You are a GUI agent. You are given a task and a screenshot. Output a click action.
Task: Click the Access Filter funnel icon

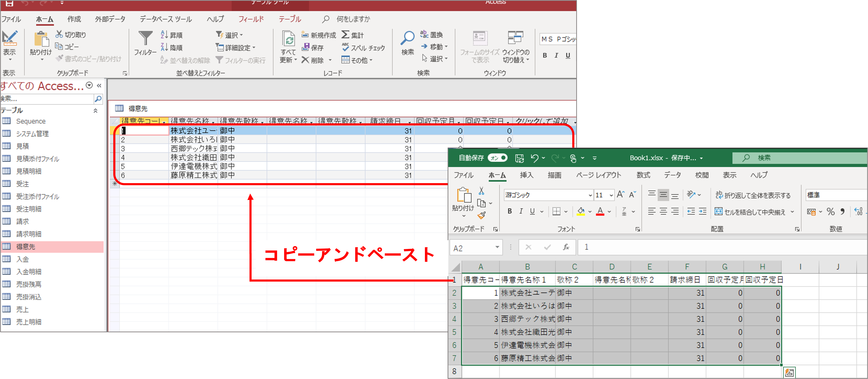pos(145,38)
